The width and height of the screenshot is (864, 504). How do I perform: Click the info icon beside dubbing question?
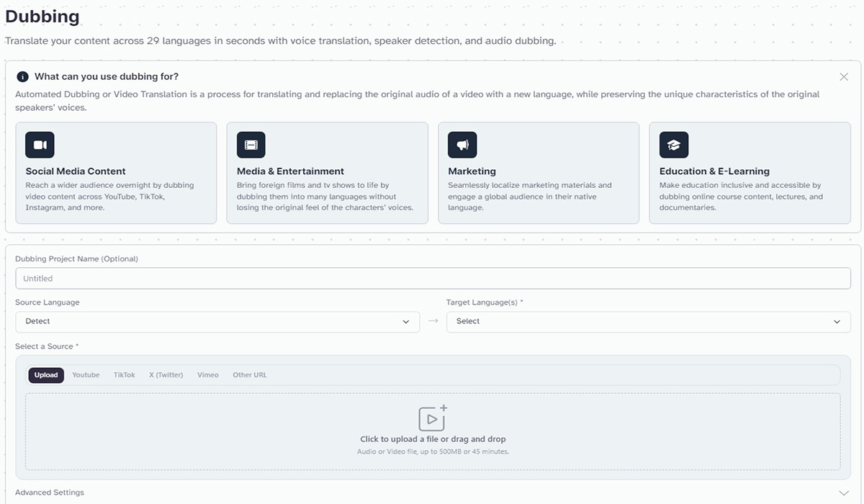(x=23, y=77)
